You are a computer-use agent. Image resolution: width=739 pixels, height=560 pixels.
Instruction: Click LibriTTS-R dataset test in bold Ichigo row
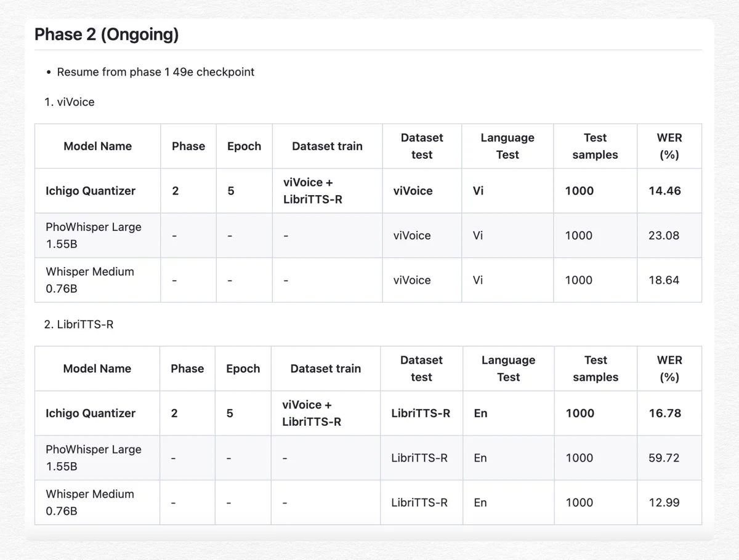pyautogui.click(x=421, y=413)
